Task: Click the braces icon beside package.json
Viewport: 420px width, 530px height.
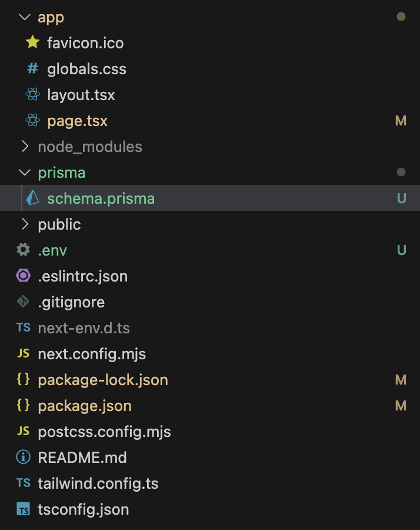Action: [x=24, y=406]
